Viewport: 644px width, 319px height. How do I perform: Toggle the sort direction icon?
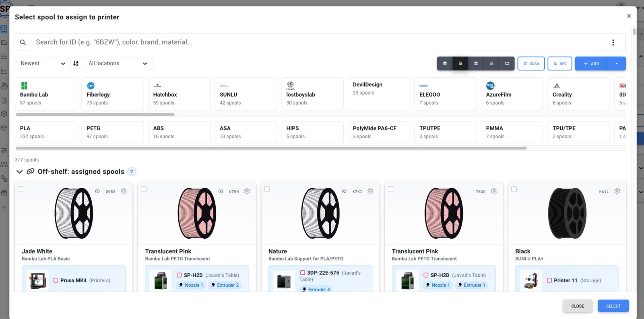click(76, 63)
